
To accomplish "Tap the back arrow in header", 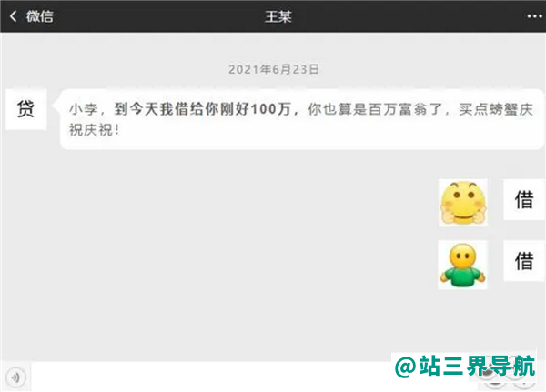I will tap(14, 16).
